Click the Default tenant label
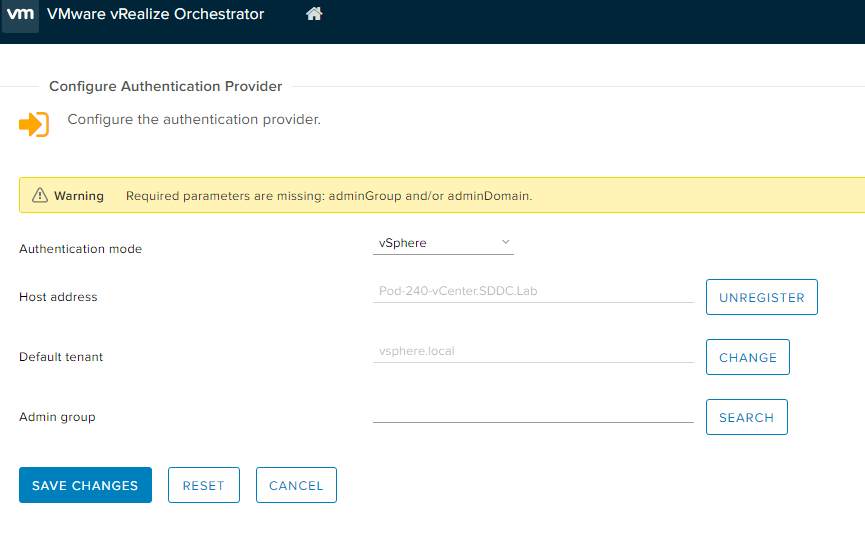Viewport: 865px width, 553px height. [x=61, y=357]
